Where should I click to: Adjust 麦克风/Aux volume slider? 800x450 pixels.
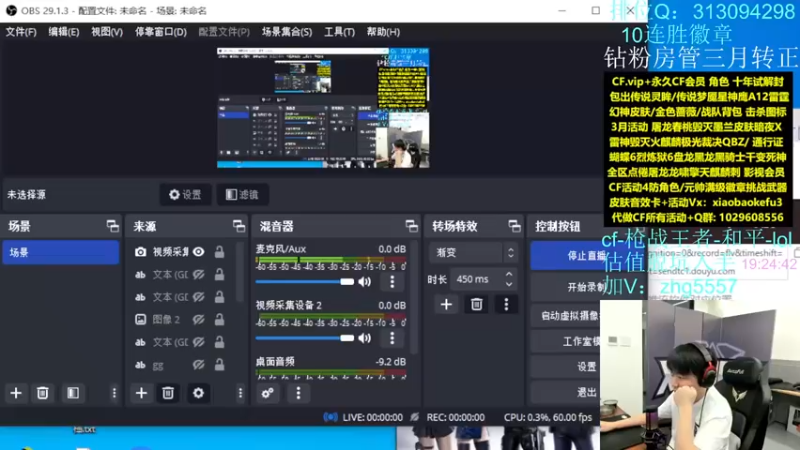(x=305, y=282)
